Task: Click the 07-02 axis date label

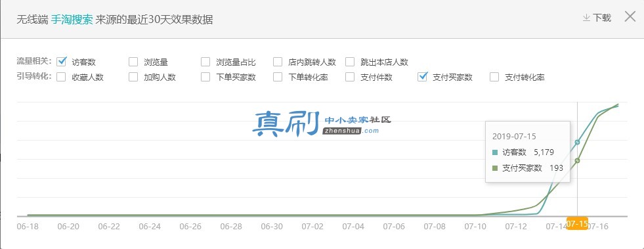Action: click(x=312, y=227)
